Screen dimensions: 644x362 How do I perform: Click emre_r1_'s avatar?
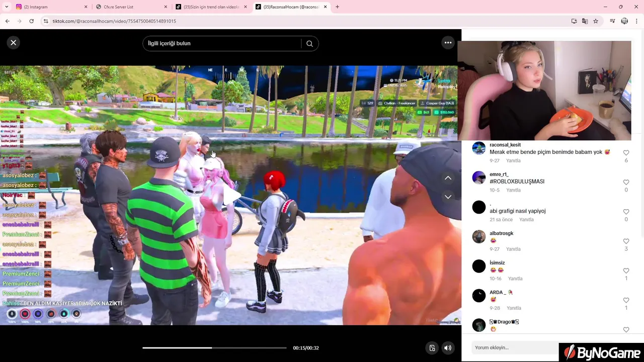(x=479, y=178)
